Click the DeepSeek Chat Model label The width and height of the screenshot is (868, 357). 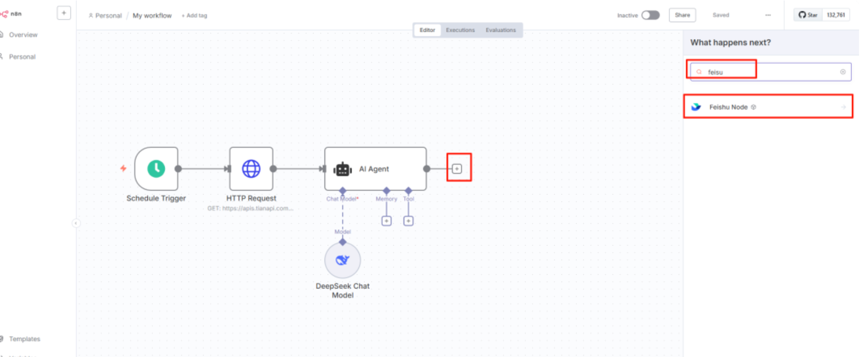(342, 290)
